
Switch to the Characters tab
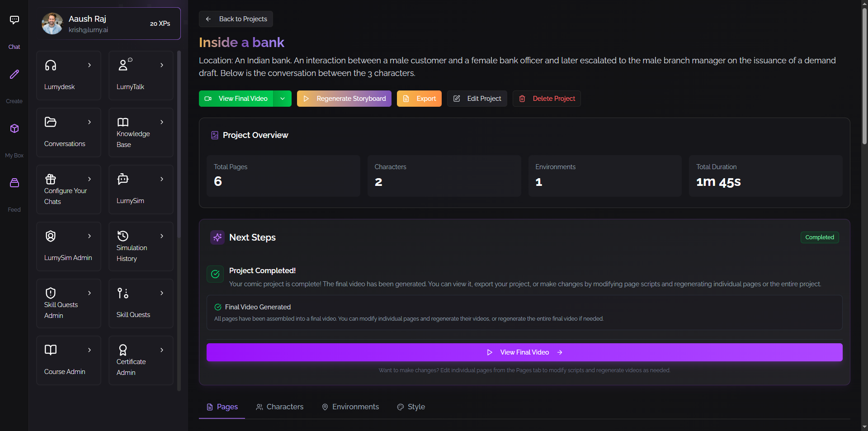[x=280, y=407]
